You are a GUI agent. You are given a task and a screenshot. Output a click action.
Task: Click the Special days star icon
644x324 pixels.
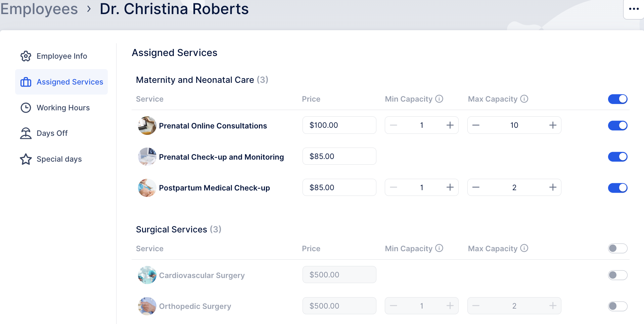tap(26, 159)
